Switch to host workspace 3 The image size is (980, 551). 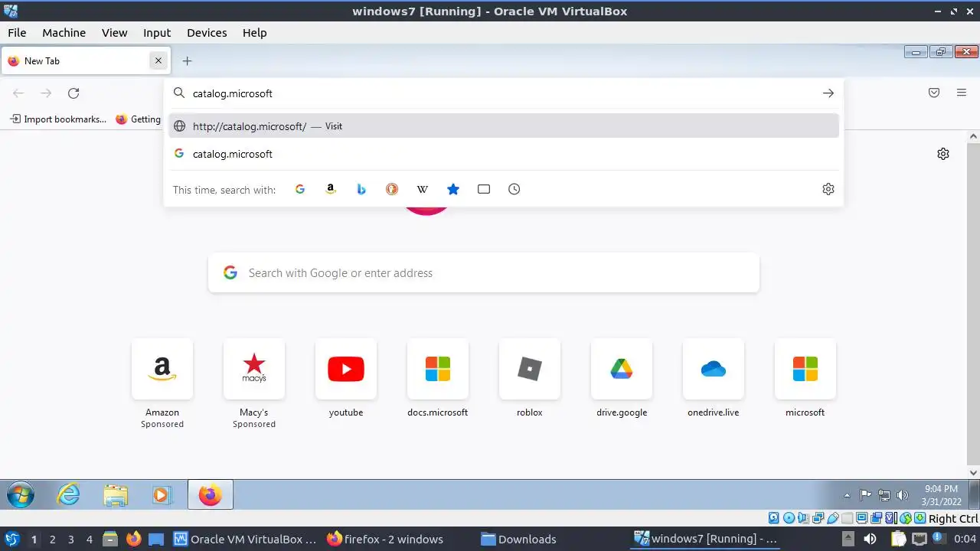[x=71, y=539]
